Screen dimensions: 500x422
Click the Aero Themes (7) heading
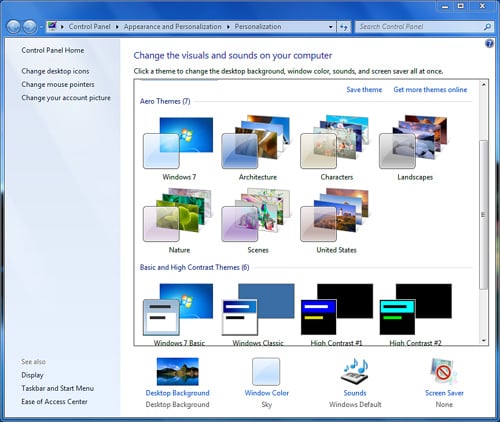(x=165, y=101)
